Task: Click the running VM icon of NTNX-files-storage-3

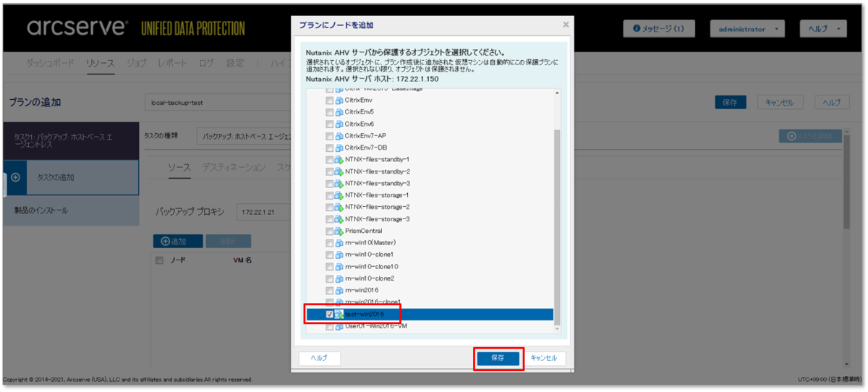Action: (339, 219)
